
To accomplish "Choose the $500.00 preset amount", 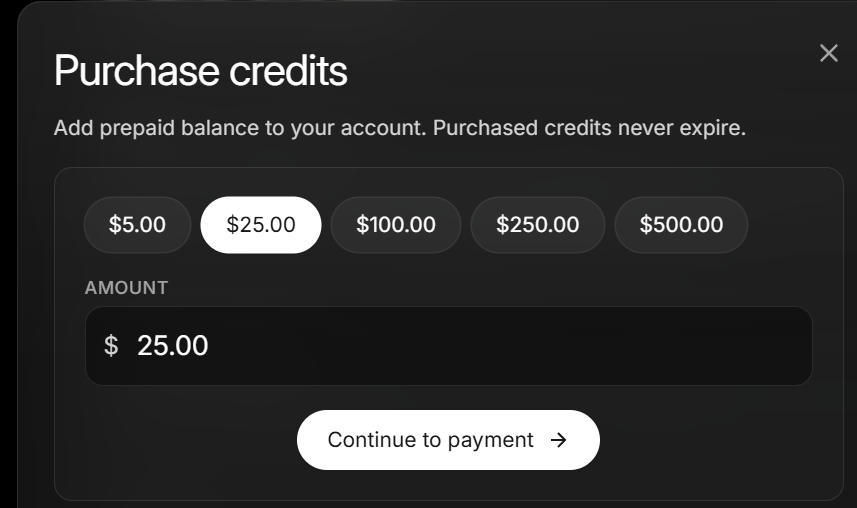I will 681,225.
